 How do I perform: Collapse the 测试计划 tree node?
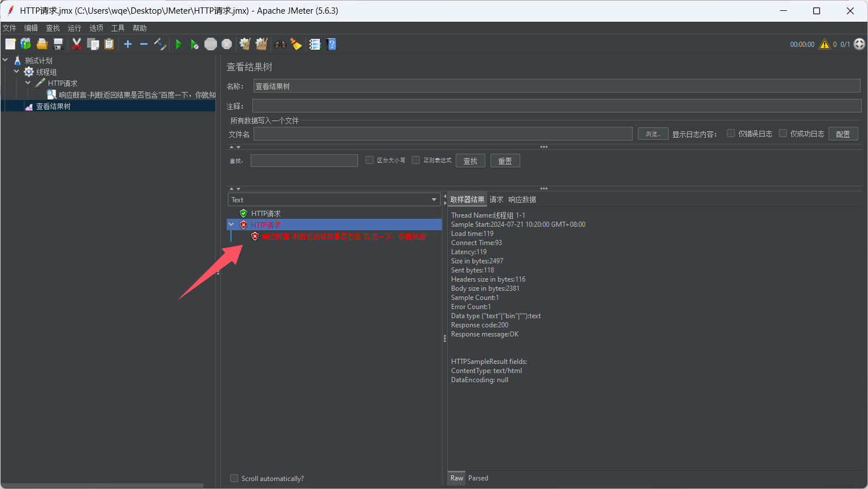(5, 60)
